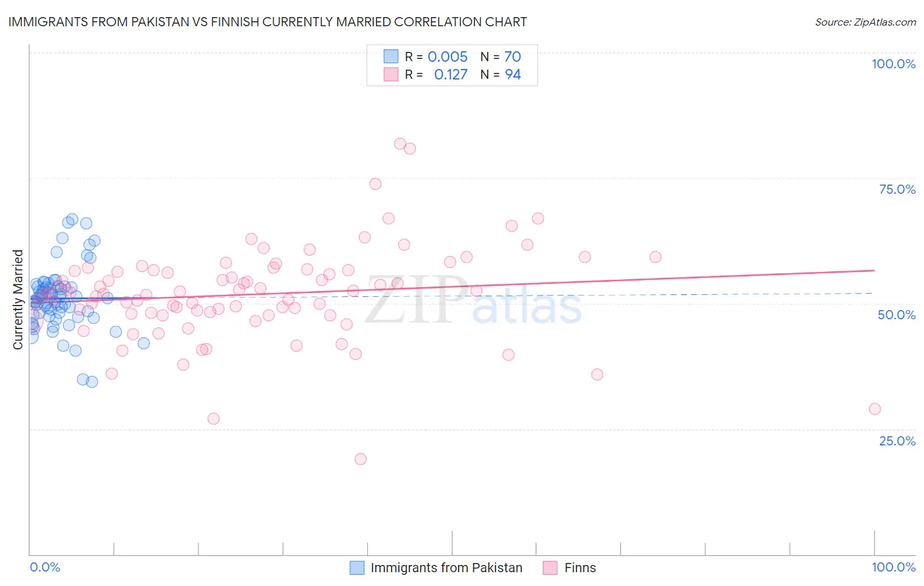The height and width of the screenshot is (586, 924).
Task: Click the N = 94 value in legend
Action: click(x=501, y=74)
